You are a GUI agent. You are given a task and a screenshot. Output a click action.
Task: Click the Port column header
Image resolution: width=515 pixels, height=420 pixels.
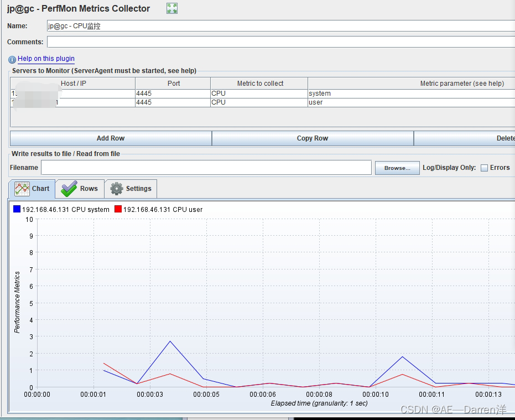174,84
